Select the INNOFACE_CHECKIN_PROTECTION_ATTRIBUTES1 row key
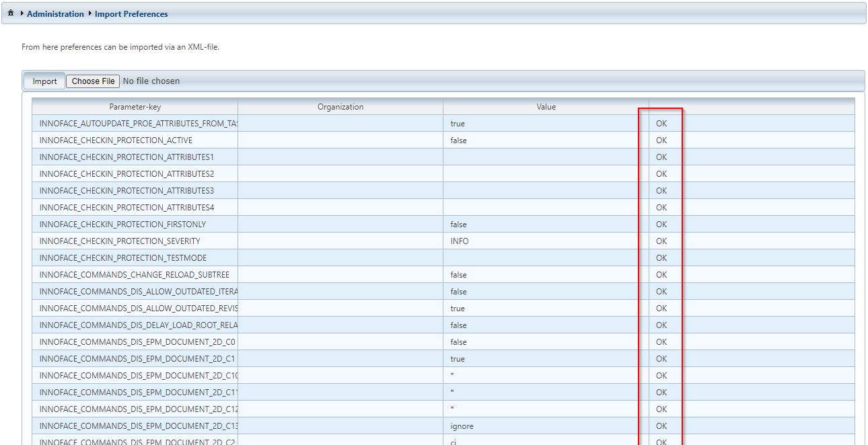This screenshot has width=868, height=445. (126, 157)
